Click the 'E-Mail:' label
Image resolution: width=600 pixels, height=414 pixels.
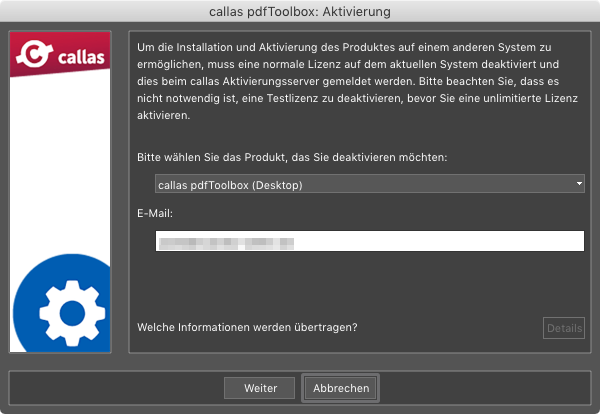point(155,214)
